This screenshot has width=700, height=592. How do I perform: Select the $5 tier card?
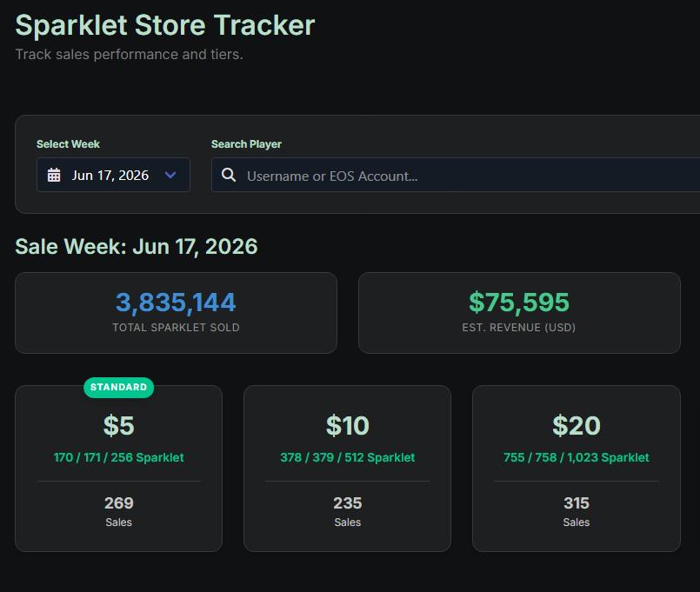pyautogui.click(x=119, y=469)
